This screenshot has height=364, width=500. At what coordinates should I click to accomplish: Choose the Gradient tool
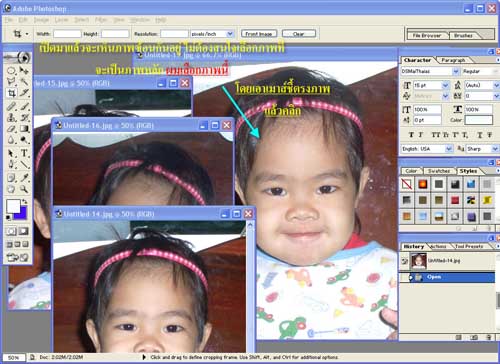24,129
